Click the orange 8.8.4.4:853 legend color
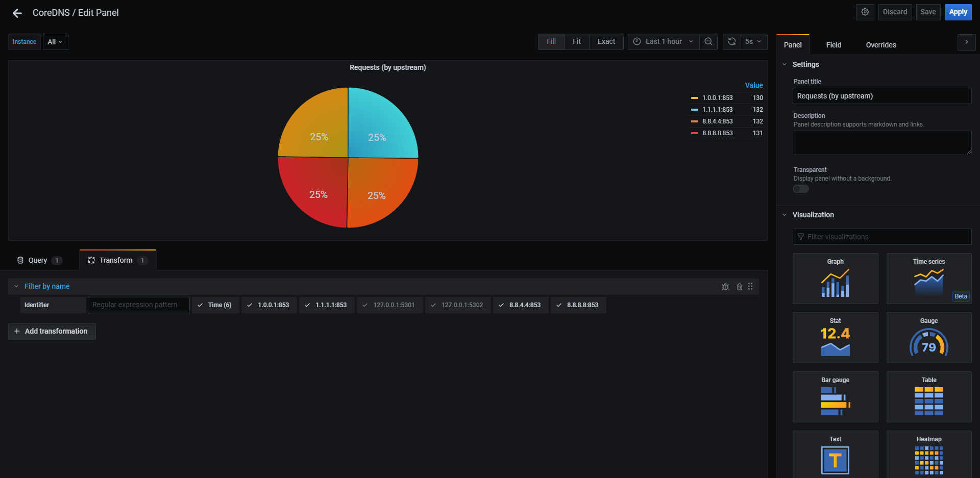Viewport: 980px width, 478px height. pos(695,121)
